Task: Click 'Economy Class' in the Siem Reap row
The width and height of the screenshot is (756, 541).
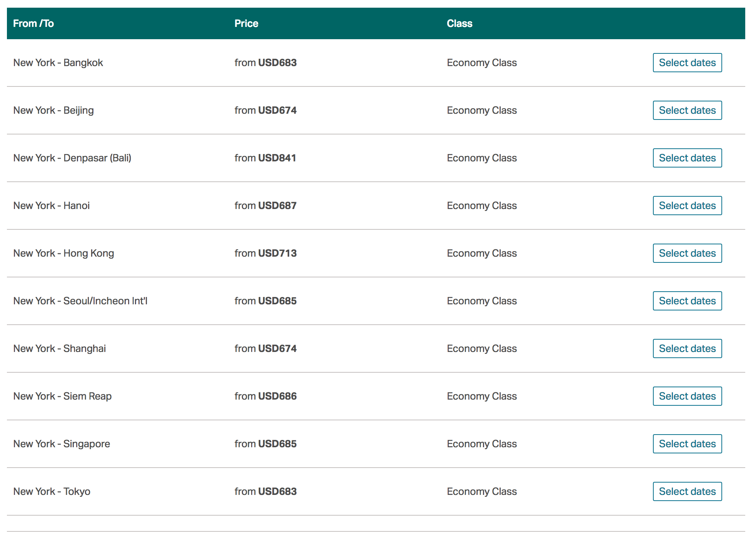Action: 482,396
